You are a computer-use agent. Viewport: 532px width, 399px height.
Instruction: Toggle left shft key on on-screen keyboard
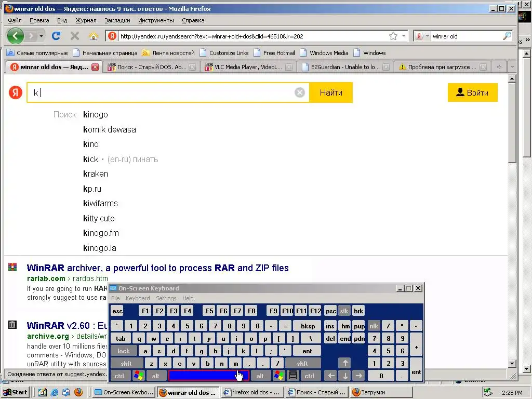(126, 363)
